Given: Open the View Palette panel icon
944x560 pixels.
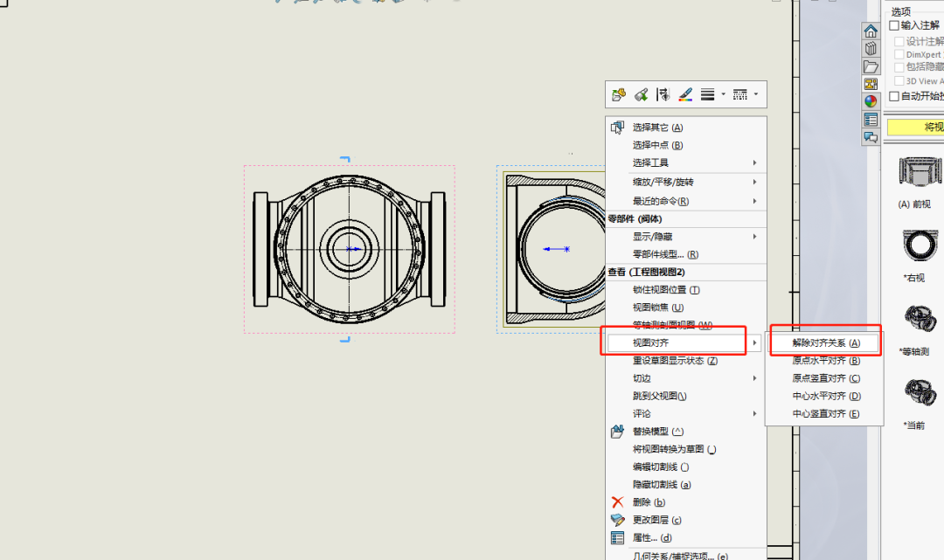Looking at the screenshot, I should click(x=871, y=83).
